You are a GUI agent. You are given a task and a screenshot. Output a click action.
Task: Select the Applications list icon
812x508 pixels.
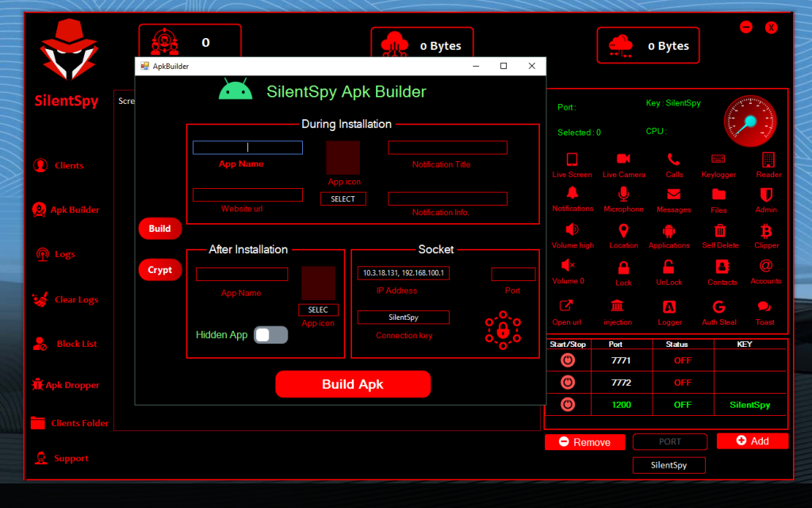668,234
